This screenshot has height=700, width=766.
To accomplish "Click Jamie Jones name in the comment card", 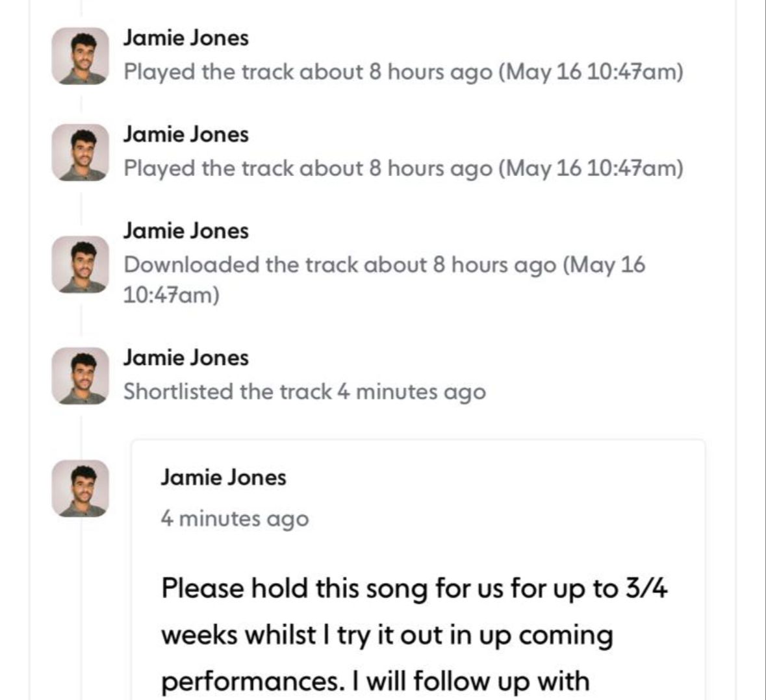I will pyautogui.click(x=223, y=477).
